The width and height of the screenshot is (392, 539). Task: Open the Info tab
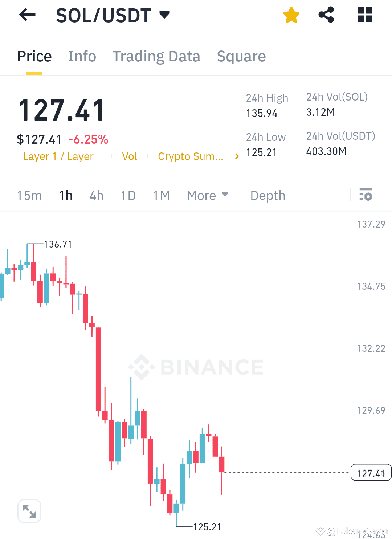click(82, 56)
